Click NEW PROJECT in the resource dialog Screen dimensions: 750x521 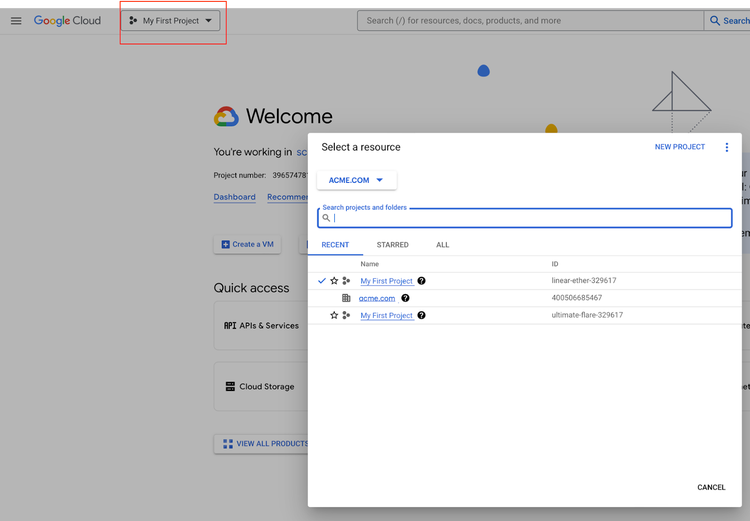pyautogui.click(x=680, y=147)
